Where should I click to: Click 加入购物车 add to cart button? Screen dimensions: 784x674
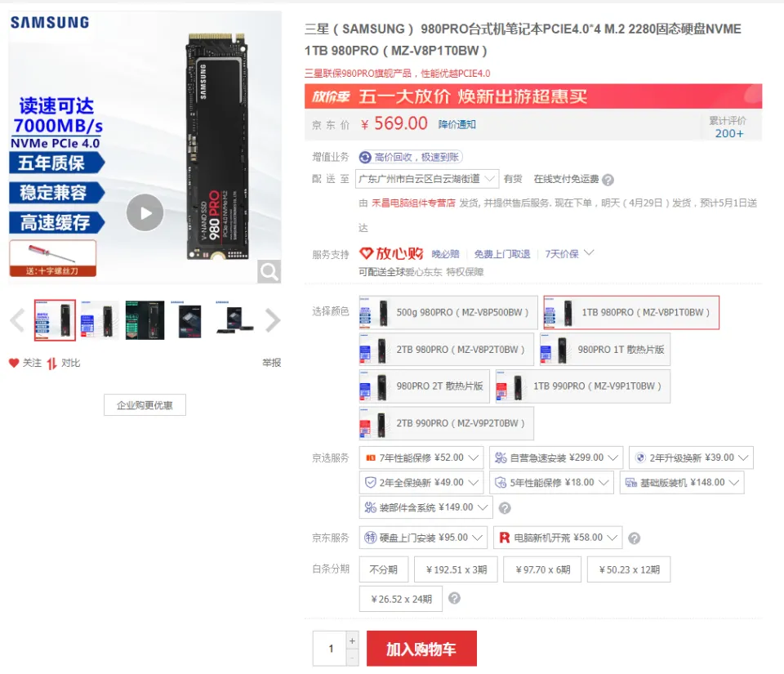421,649
